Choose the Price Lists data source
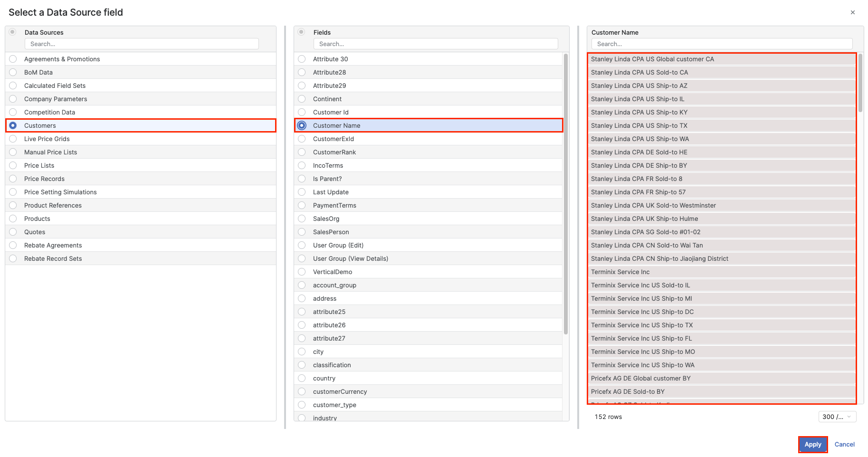Image resolution: width=868 pixels, height=457 pixels. coord(13,165)
